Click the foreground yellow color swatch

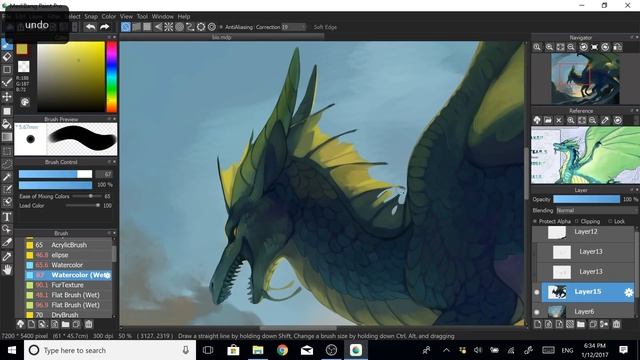click(x=22, y=49)
